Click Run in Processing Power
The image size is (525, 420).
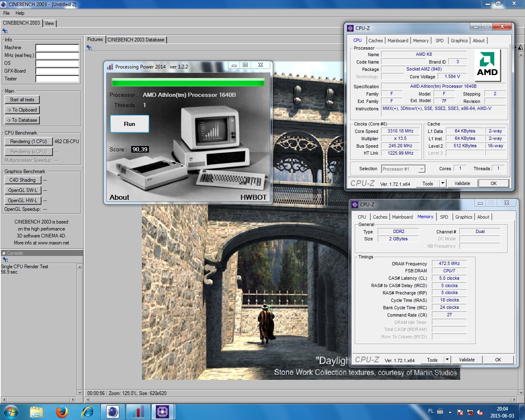[x=130, y=124]
